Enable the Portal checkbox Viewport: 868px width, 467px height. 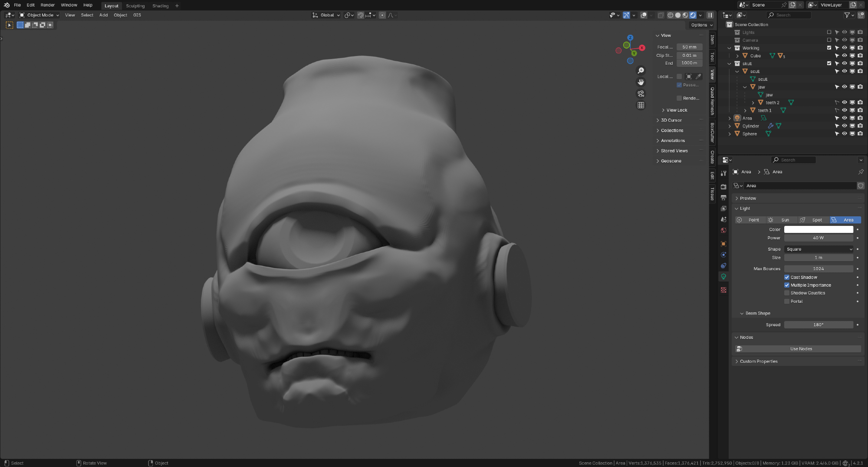coord(787,301)
